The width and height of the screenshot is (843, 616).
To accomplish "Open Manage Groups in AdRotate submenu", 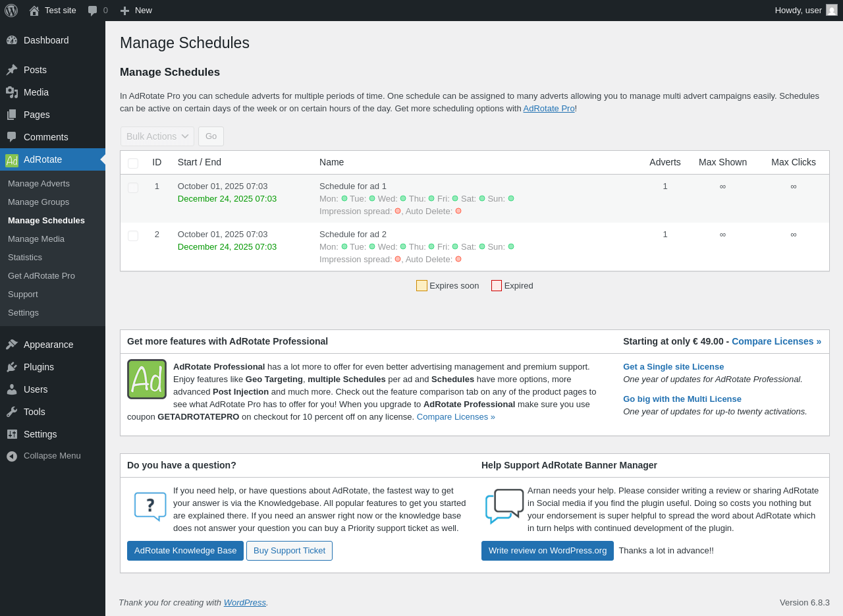I will coord(38,202).
